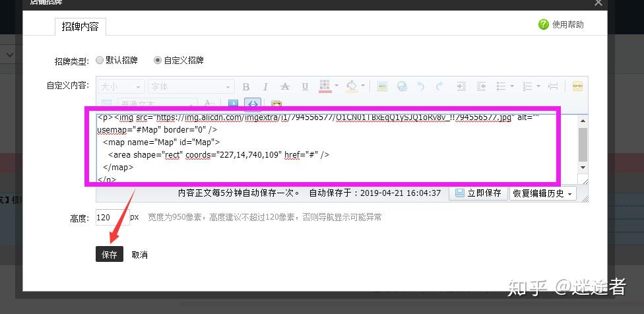Click the 内容正文每5分钟自动保存一次 notice
Image resolution: width=644 pixels, height=314 pixels.
click(x=239, y=193)
